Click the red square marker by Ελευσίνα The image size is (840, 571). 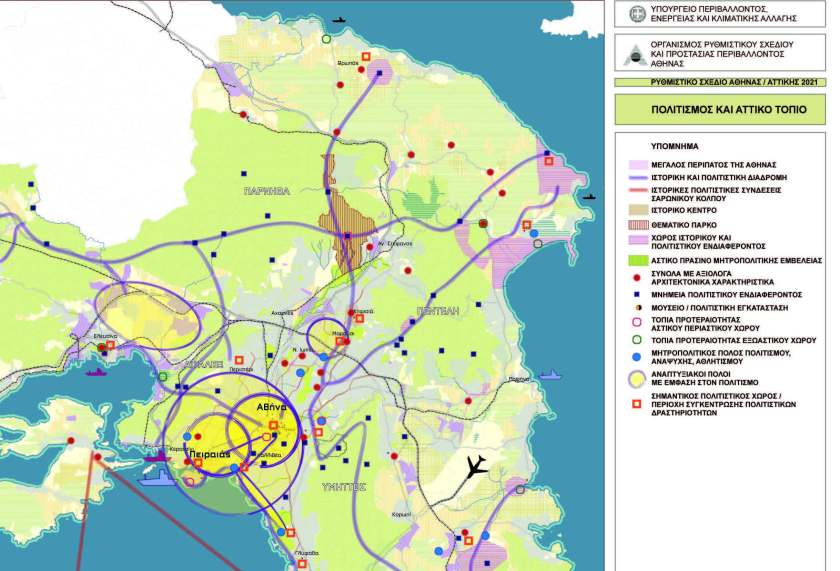pos(110,345)
